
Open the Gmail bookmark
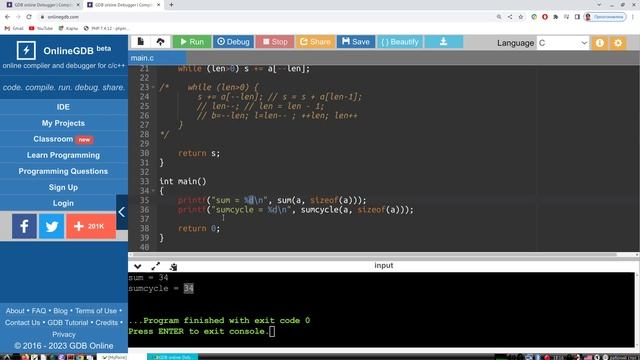tap(14, 28)
